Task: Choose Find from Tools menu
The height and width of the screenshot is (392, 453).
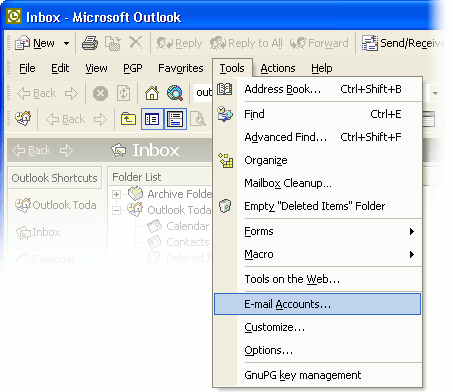Action: (318, 114)
